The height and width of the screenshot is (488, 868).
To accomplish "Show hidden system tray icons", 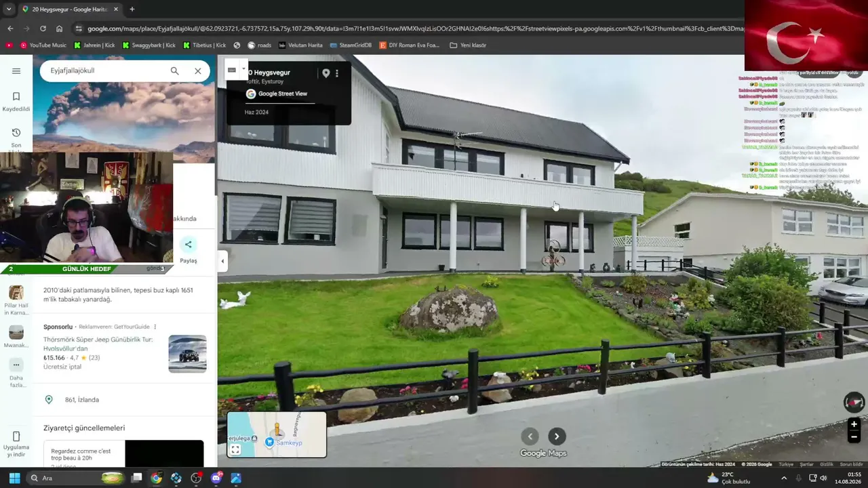I will pos(784,478).
